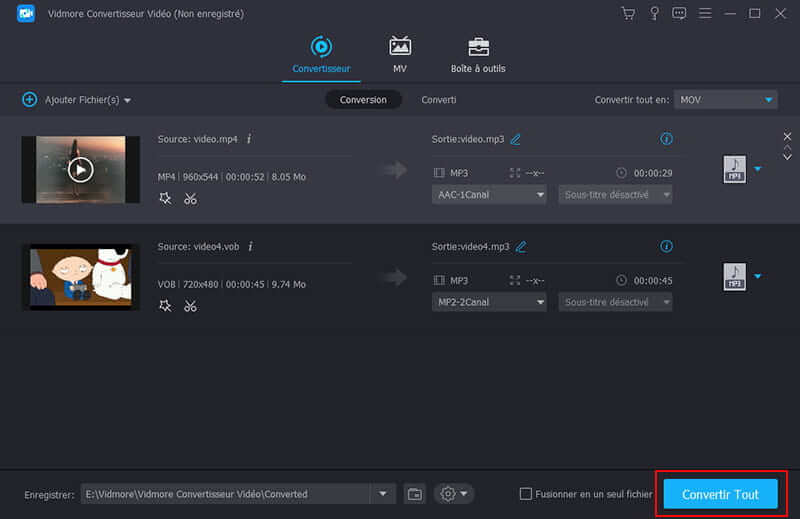800x519 pixels.
Task: Open the MP2-2Canal audio track dropdown
Action: click(x=489, y=302)
